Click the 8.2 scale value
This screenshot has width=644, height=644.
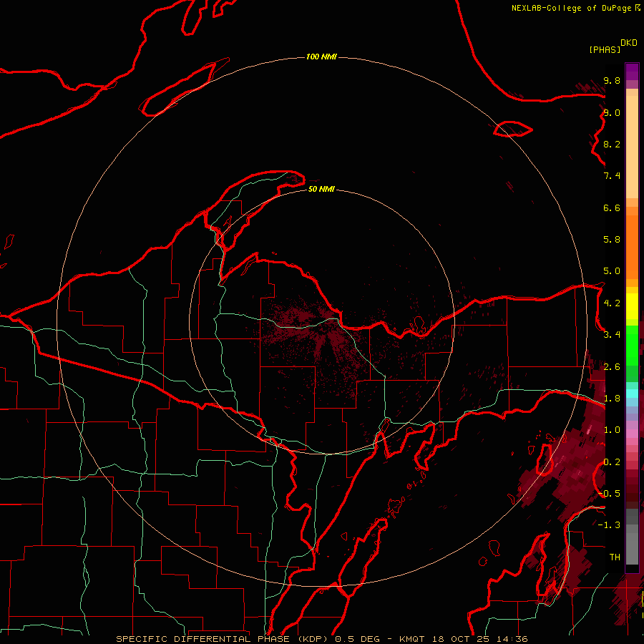tap(612, 144)
